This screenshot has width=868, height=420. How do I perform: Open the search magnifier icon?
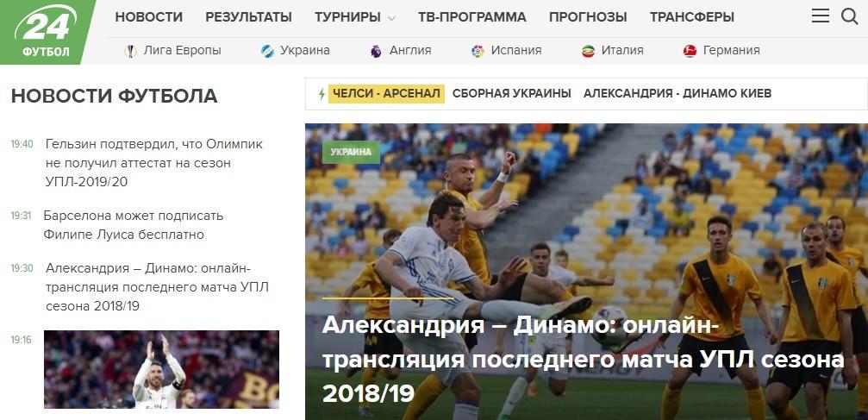pos(849,16)
